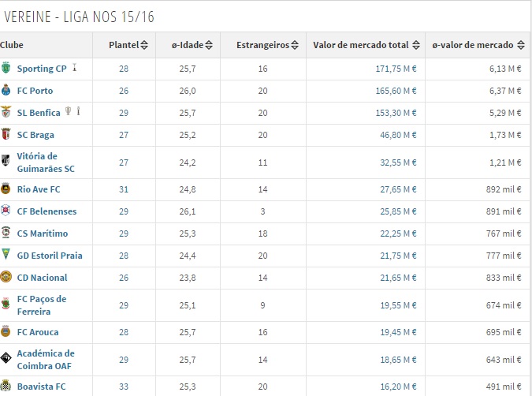The image size is (532, 396).
Task: Open Académica de Coimbra OAF link
Action: point(46,360)
